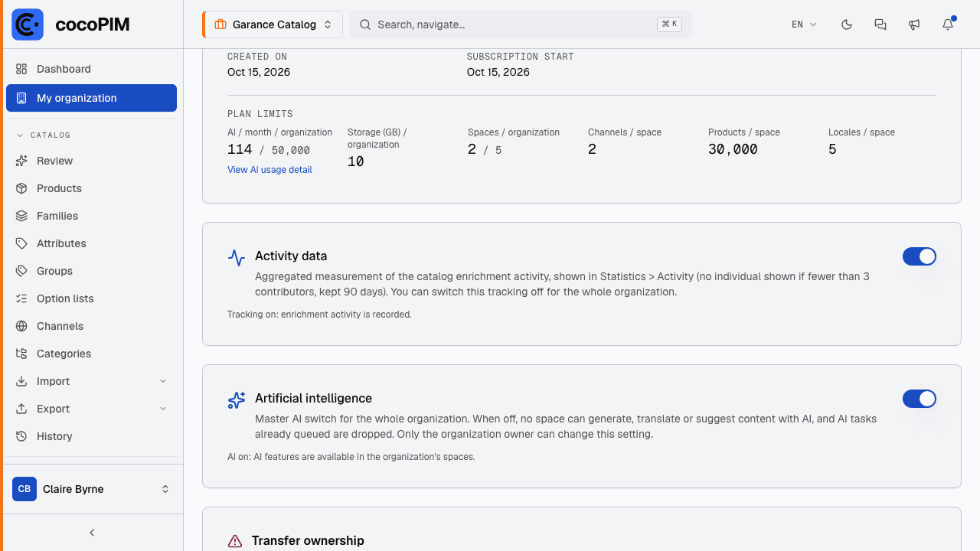Open My organization menu item
Image resolution: width=980 pixels, height=551 pixels.
point(91,98)
